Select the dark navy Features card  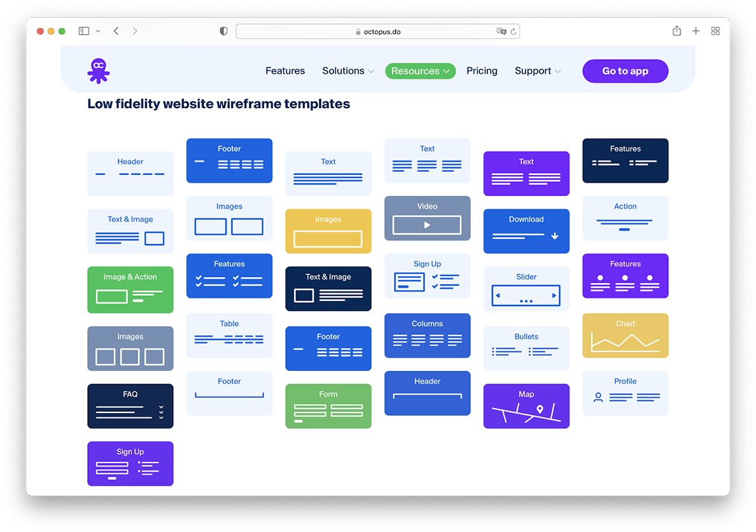626,160
